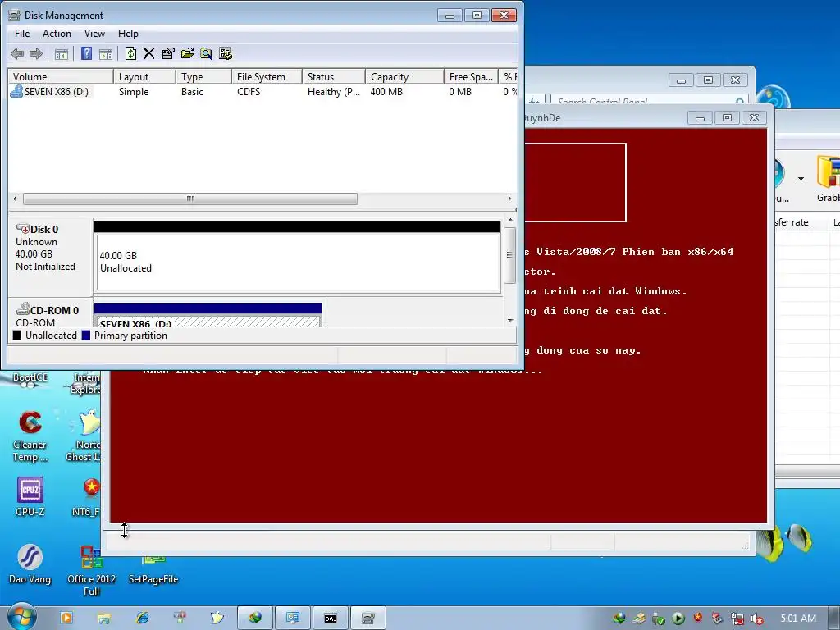Screen dimensions: 840x630
Task: Switch to the command prompt taskbar button
Action: [331, 618]
